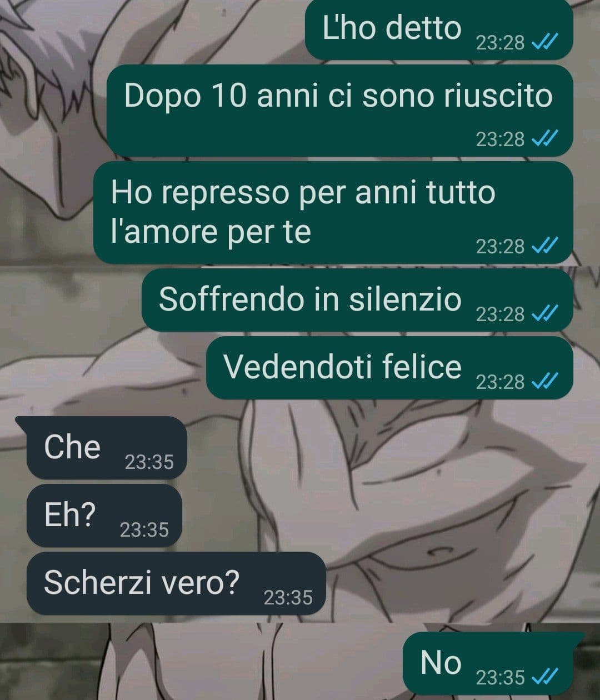The width and height of the screenshot is (600, 700).
Task: Tap the 'Ho represso per anni tutto l'amore per te' message
Action: [333, 213]
